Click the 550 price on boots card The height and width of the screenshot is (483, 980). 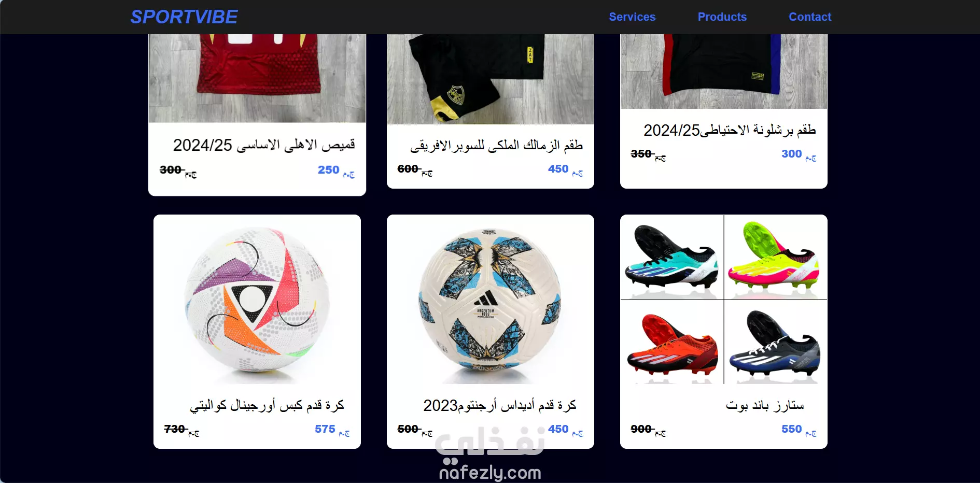[792, 429]
